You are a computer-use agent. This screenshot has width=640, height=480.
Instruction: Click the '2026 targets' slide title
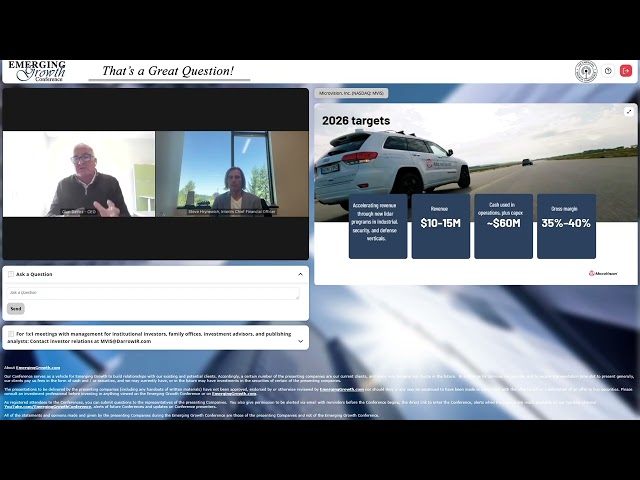(x=356, y=121)
